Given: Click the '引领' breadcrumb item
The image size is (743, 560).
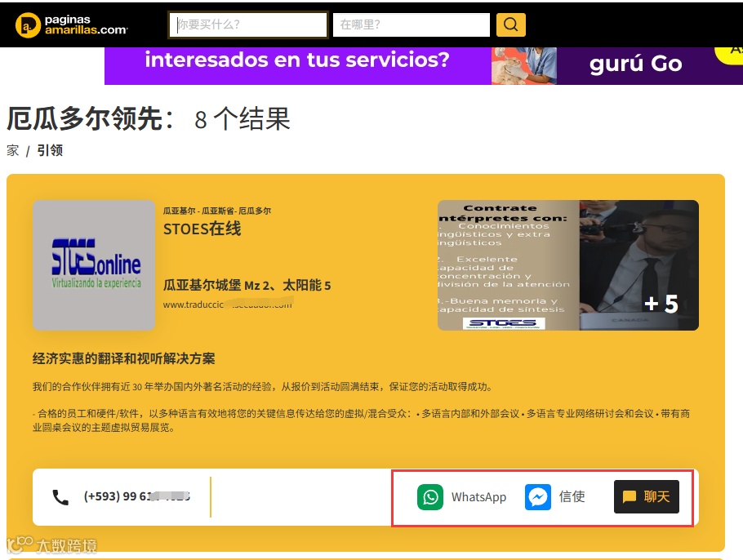Looking at the screenshot, I should [x=50, y=151].
